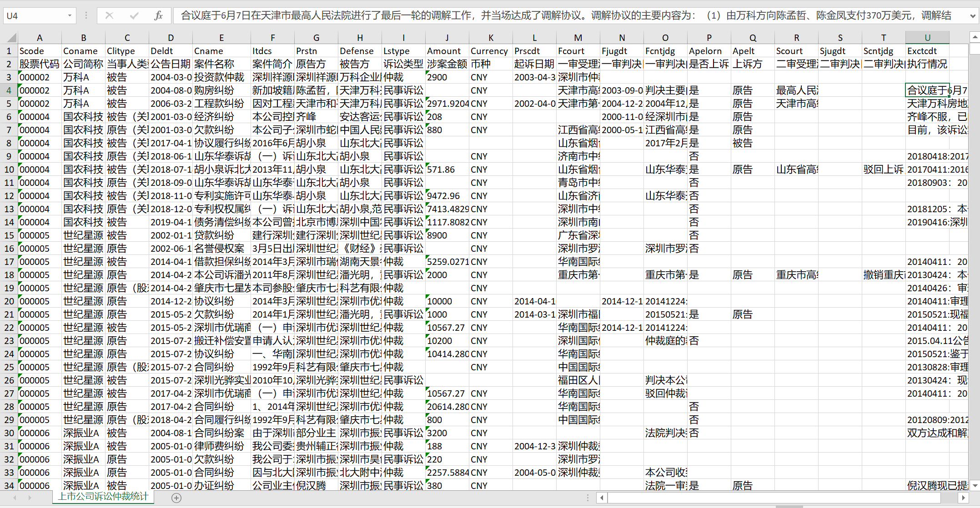Click the next sheet navigation arrow
This screenshot has height=508, width=980.
[x=30, y=498]
